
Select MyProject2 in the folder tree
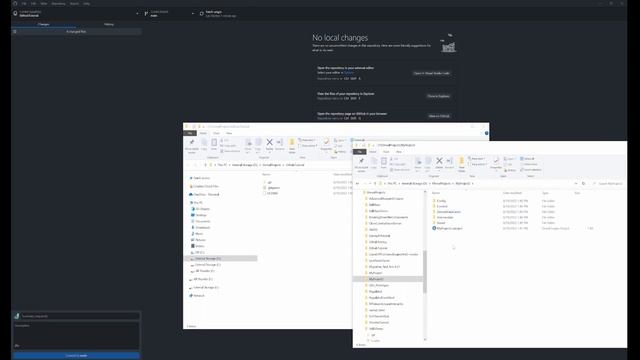388,279
